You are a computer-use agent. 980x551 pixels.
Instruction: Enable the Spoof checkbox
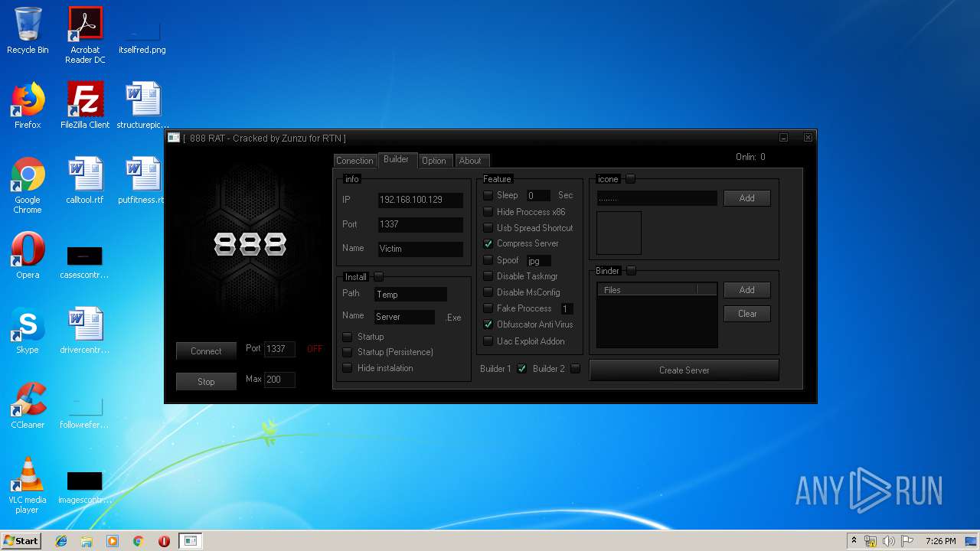[488, 260]
